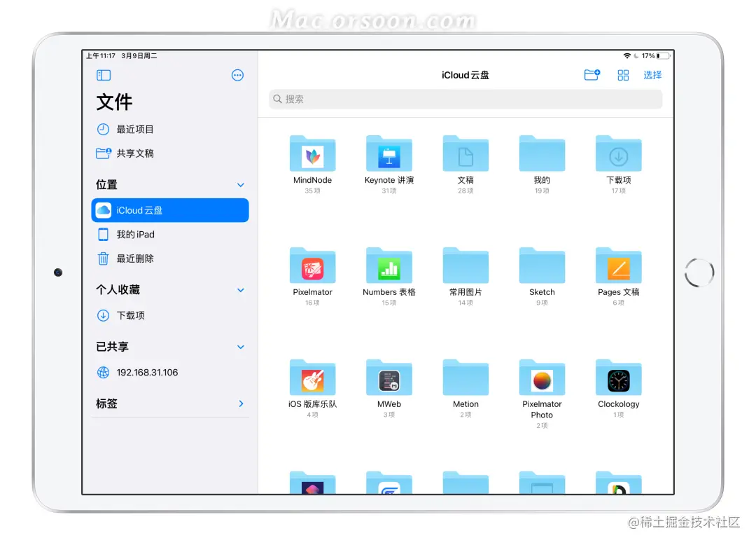
Task: Click the 位置 section header label
Action: (106, 185)
